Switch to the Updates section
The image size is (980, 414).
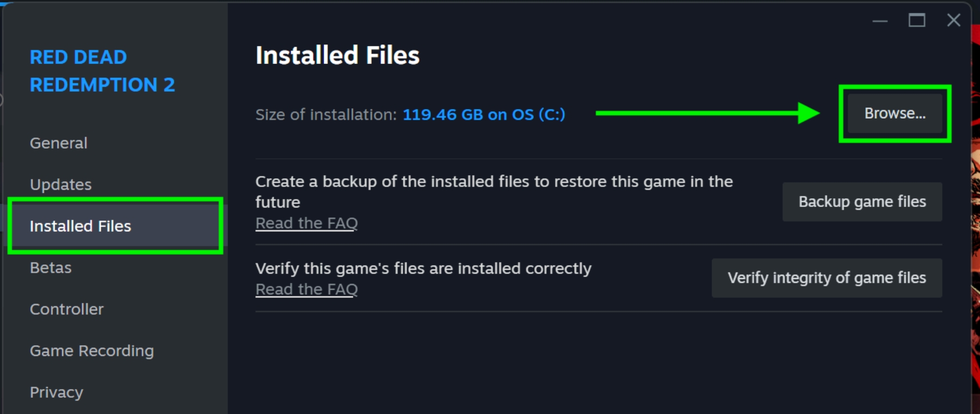(61, 185)
